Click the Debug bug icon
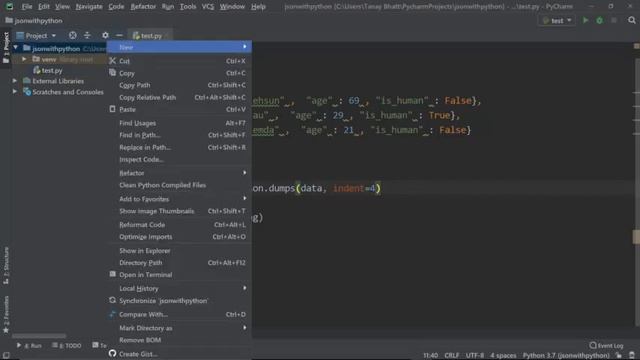The width and height of the screenshot is (640, 360). pyautogui.click(x=599, y=20)
